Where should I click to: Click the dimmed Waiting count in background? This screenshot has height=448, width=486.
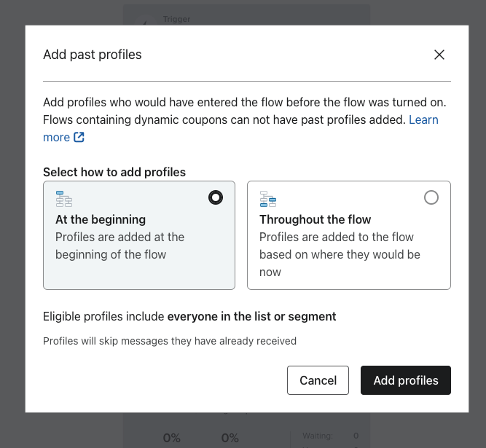click(x=356, y=436)
